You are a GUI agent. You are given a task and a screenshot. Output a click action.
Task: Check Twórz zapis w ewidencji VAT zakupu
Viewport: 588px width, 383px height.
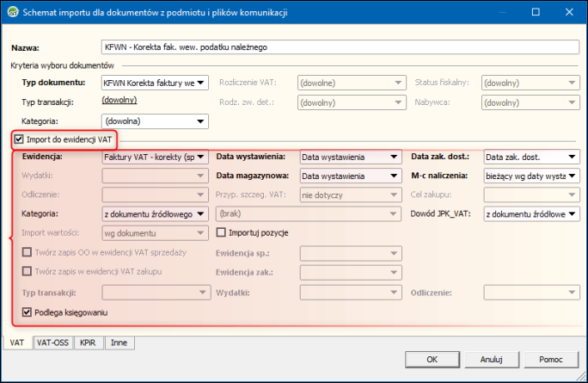pos(27,271)
